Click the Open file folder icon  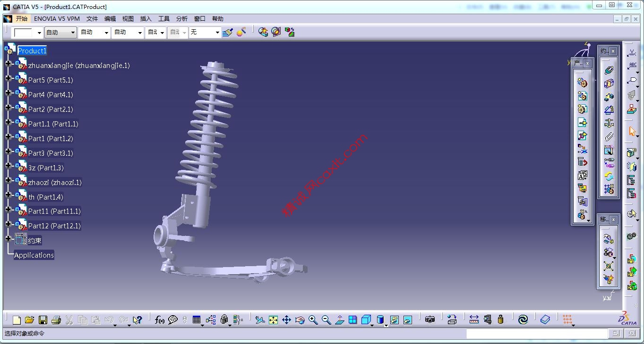29,320
